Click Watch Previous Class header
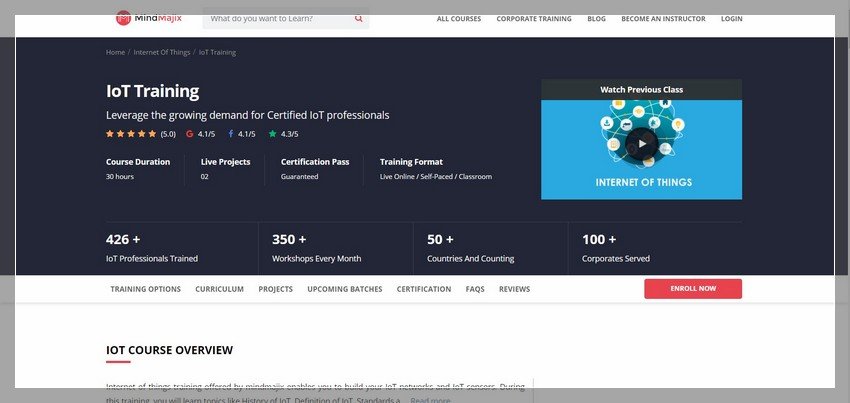850x403 pixels. [x=641, y=90]
